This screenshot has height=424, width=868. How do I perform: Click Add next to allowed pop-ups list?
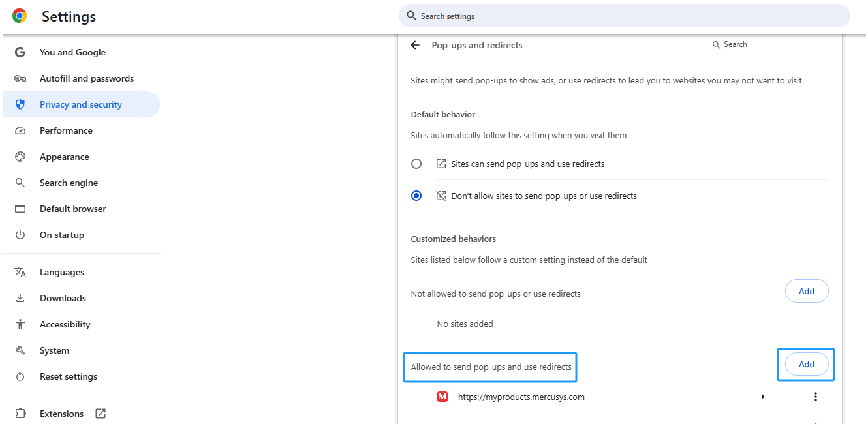806,364
